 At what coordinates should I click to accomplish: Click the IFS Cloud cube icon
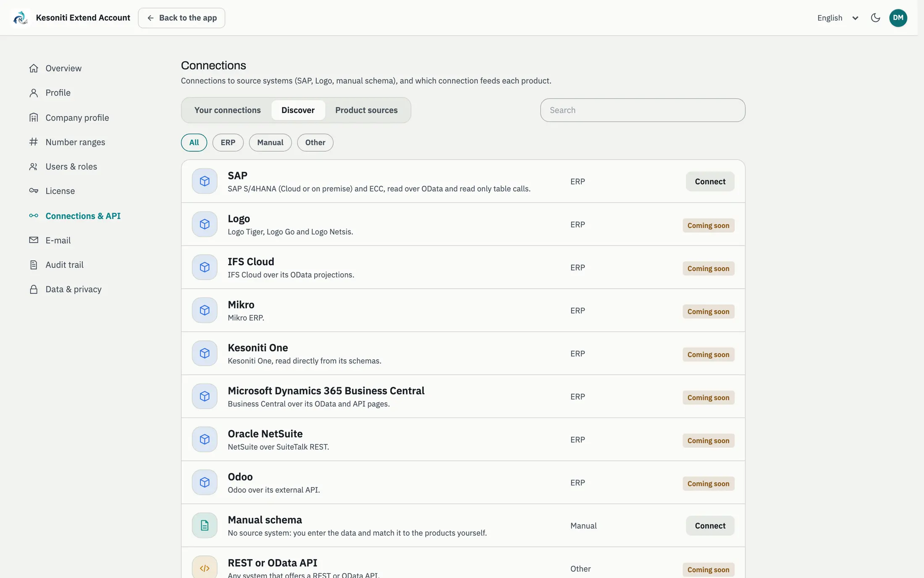point(205,267)
